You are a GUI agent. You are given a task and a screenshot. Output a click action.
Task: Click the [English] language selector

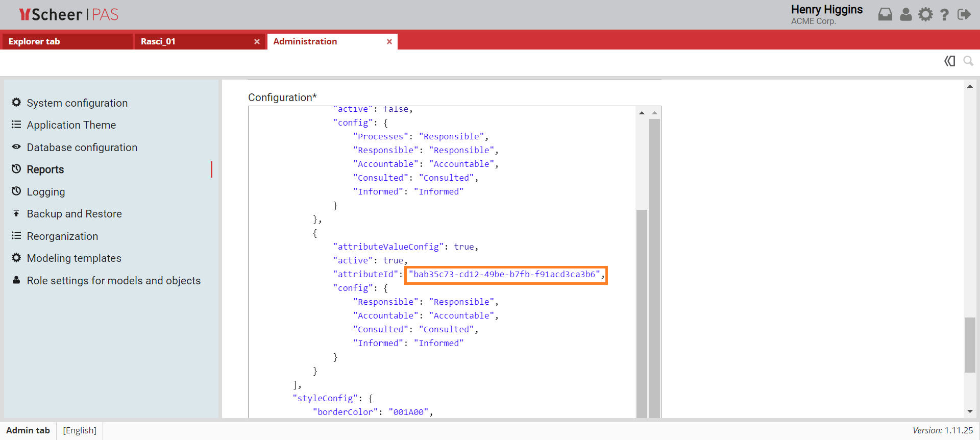click(80, 430)
